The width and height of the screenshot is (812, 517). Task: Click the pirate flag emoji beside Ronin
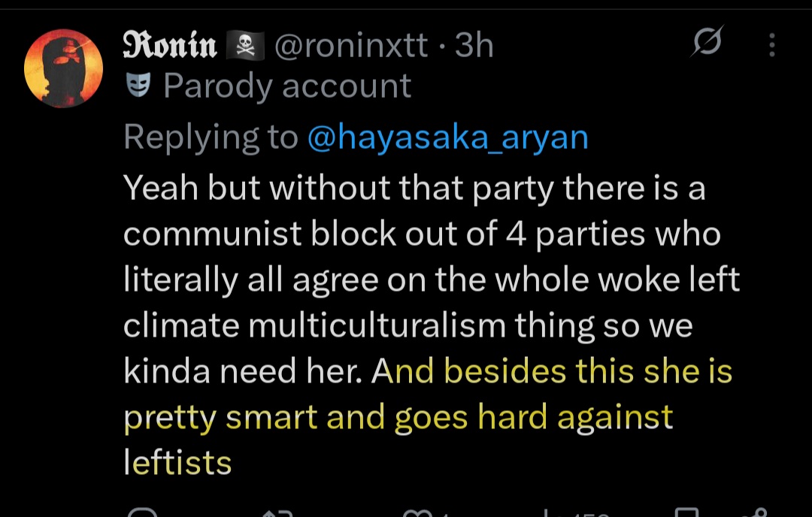click(x=245, y=45)
